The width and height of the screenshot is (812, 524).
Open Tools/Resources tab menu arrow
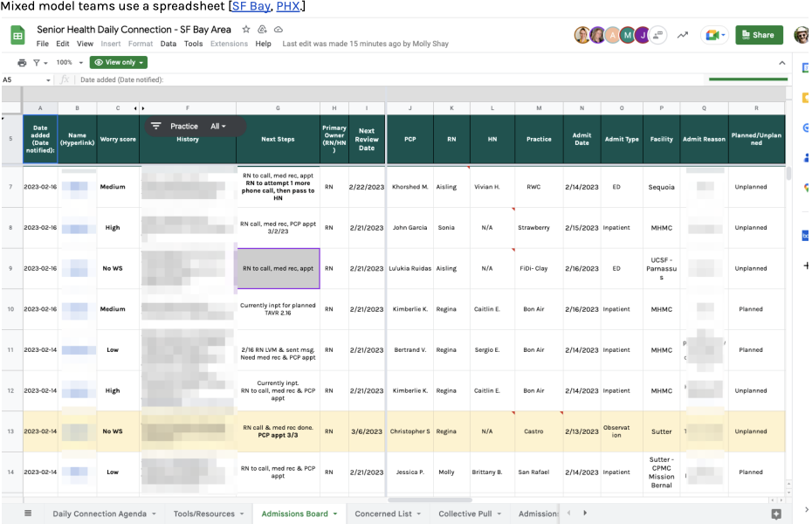(x=242, y=514)
